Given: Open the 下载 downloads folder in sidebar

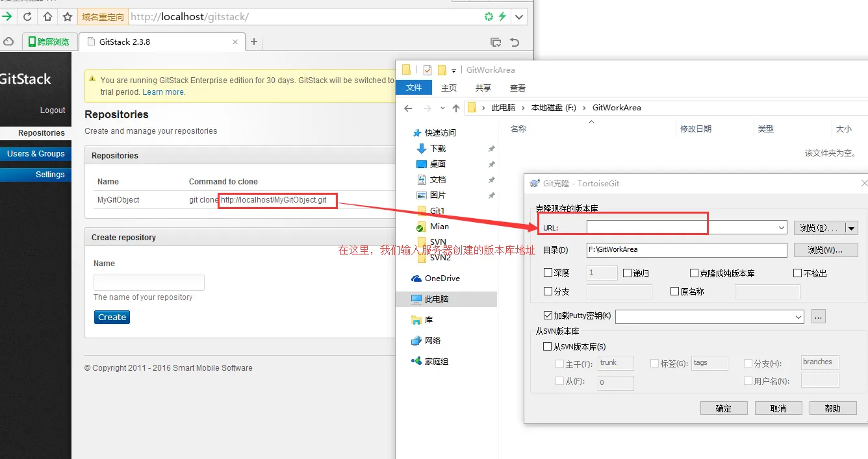Looking at the screenshot, I should [x=437, y=148].
